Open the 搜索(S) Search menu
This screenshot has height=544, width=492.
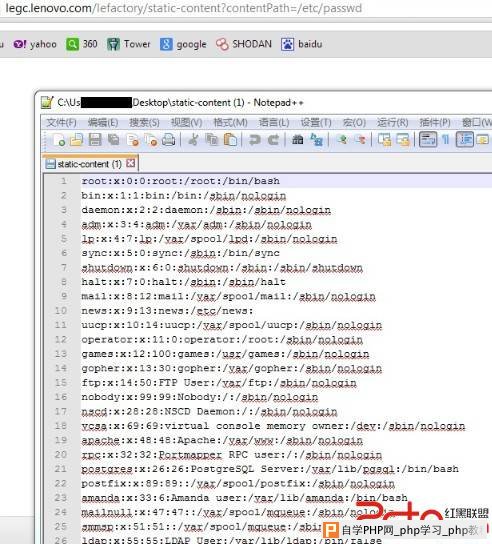point(144,122)
